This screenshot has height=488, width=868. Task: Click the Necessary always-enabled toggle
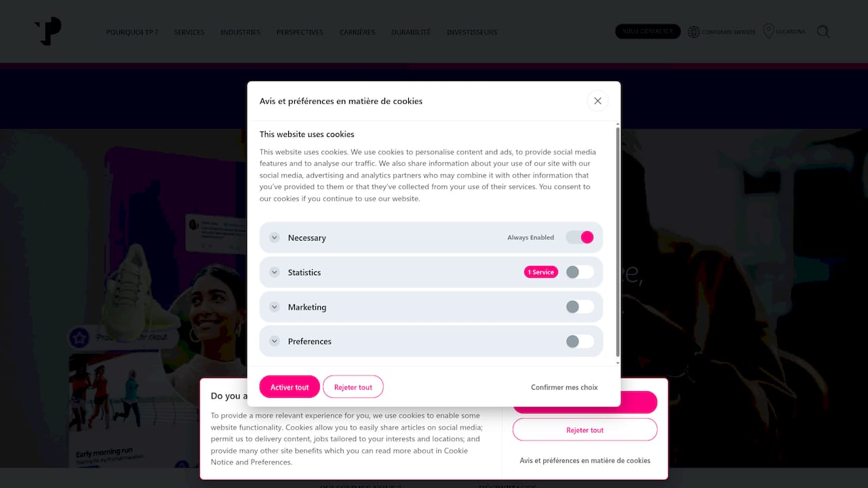580,237
